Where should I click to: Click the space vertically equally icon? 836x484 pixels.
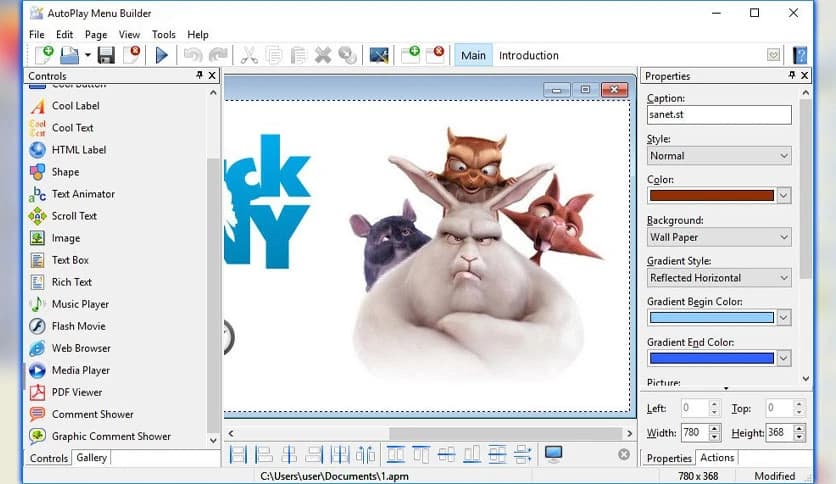523,454
